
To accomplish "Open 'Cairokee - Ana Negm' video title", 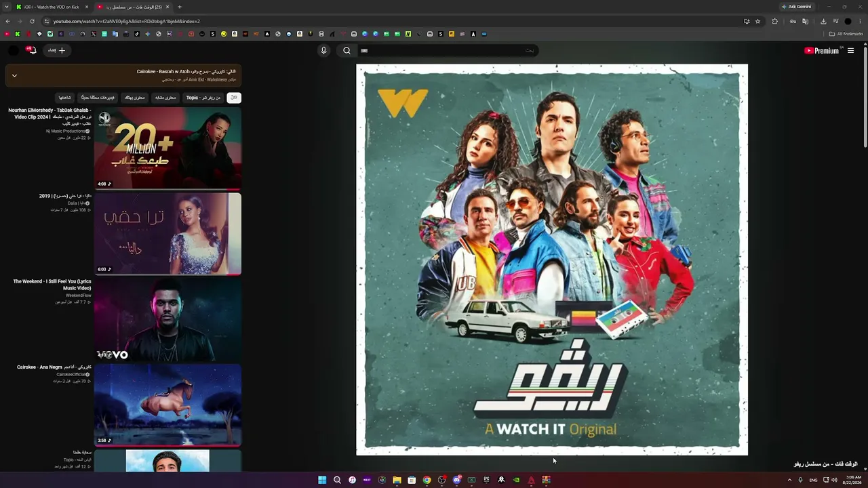I will coord(54,367).
